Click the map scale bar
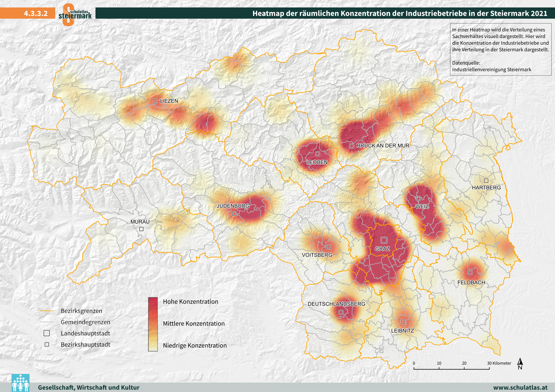 coord(452,368)
